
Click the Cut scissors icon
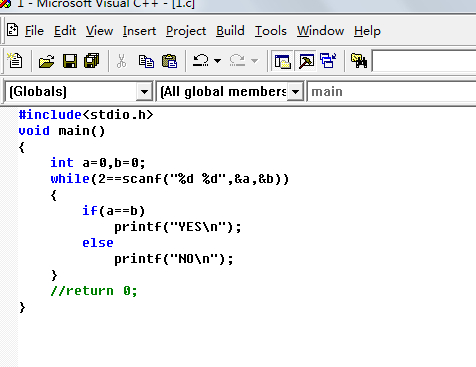point(122,61)
